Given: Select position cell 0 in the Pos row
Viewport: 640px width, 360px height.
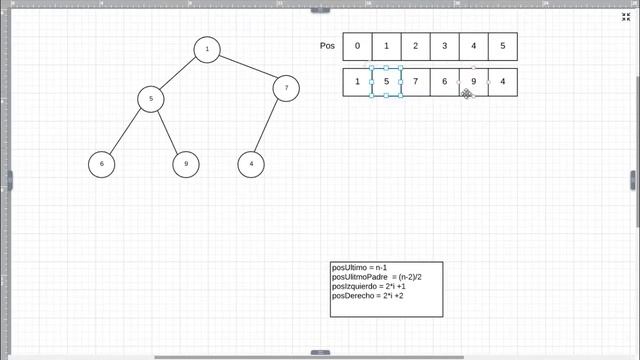Looking at the screenshot, I should click(x=358, y=46).
